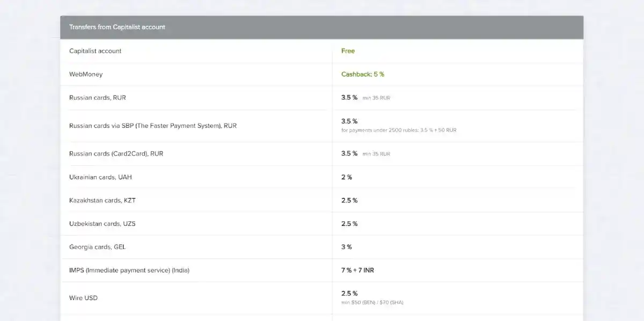644x321 pixels.
Task: Click the SBP note 'for payments under 2500 rubles'
Action: (398, 130)
